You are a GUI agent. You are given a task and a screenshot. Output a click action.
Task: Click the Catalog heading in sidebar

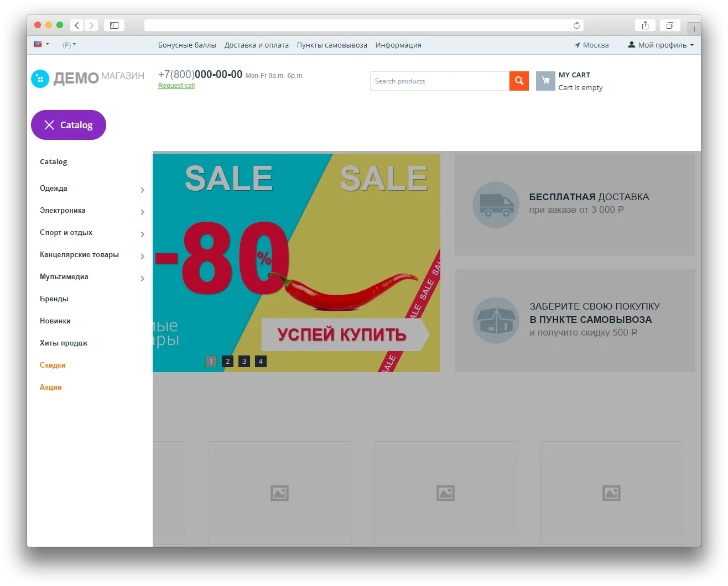point(54,162)
